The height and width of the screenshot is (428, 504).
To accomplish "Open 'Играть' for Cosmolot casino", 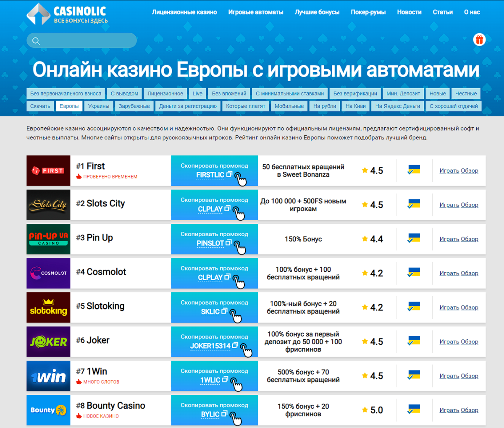I will coord(449,273).
